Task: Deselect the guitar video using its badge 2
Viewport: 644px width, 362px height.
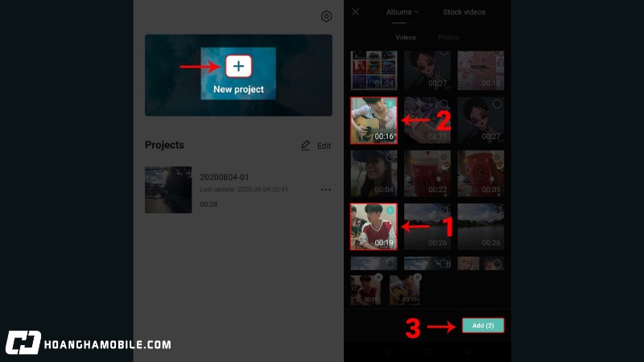Action: pos(390,105)
